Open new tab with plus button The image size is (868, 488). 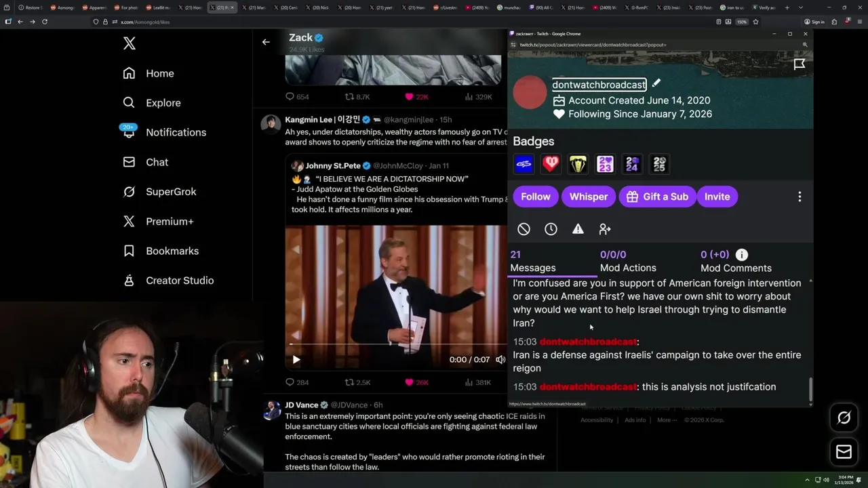[x=787, y=7]
